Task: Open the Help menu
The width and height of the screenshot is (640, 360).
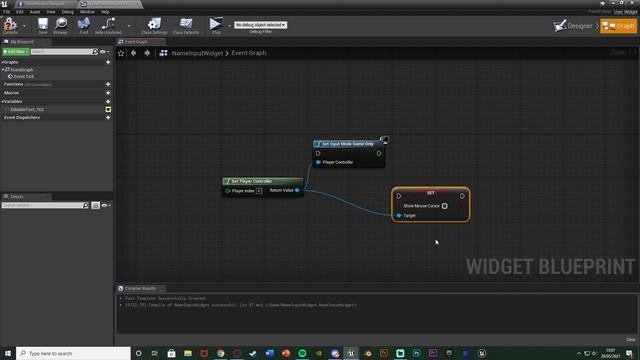Action: 105,12
